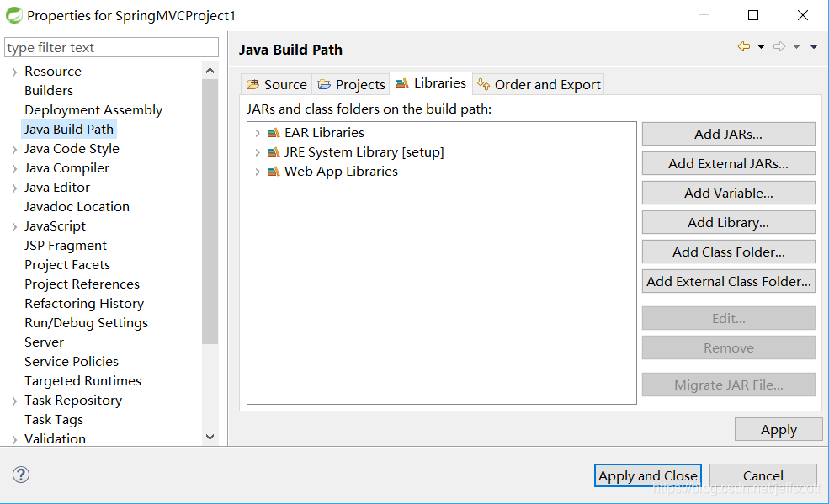Switch to the Projects tab

[x=352, y=84]
